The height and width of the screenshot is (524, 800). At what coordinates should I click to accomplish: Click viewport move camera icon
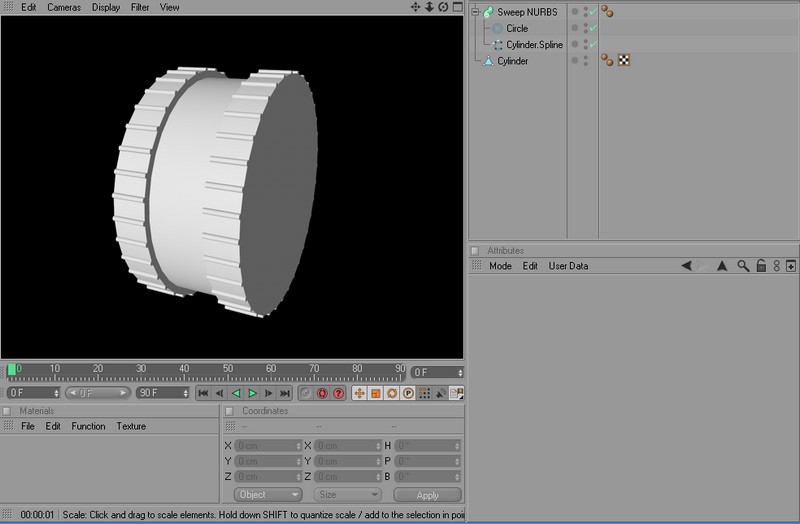[415, 7]
